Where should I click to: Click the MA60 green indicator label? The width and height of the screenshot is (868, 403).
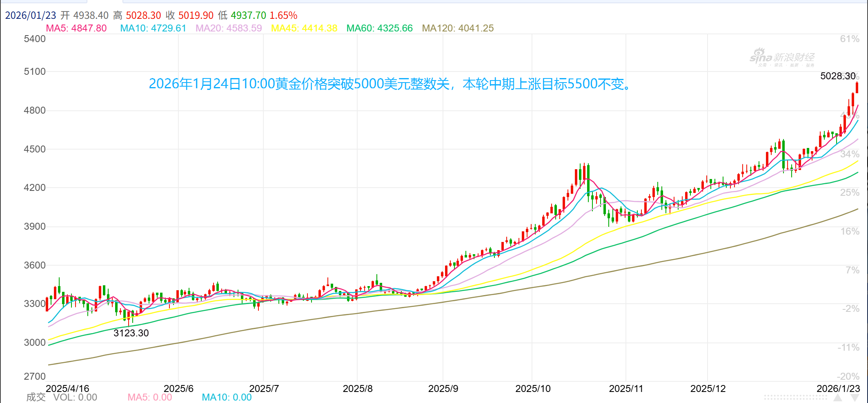pos(379,28)
